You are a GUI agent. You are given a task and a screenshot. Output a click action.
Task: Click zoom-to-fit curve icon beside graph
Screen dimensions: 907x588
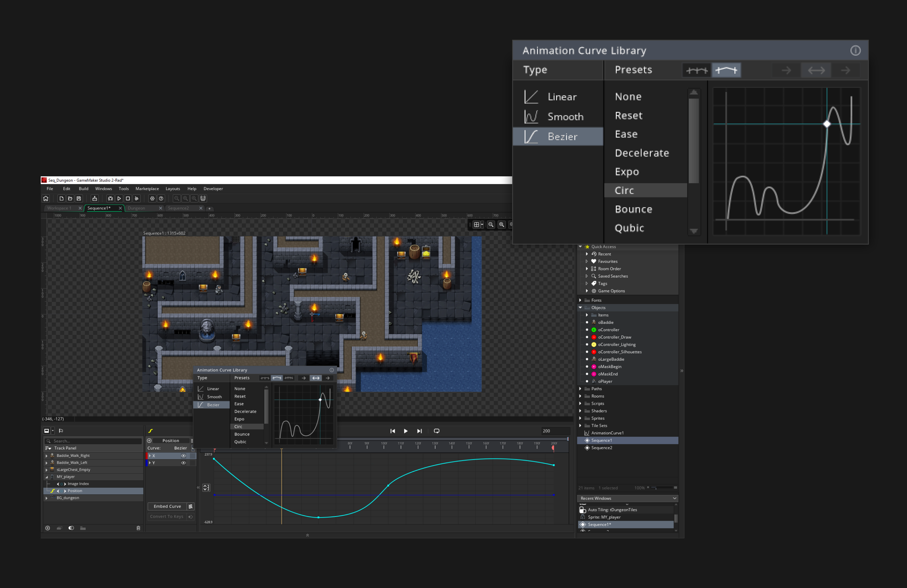tap(206, 488)
